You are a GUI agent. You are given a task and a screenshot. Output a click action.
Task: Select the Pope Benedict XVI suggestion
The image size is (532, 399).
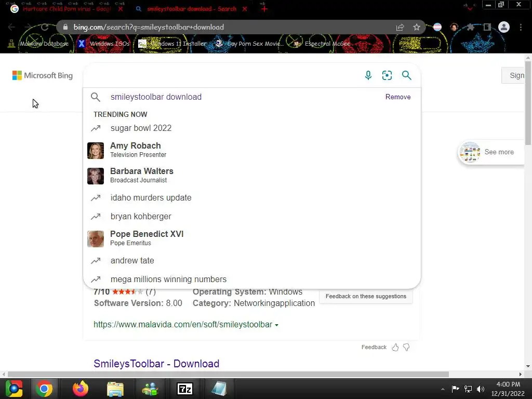click(x=252, y=238)
